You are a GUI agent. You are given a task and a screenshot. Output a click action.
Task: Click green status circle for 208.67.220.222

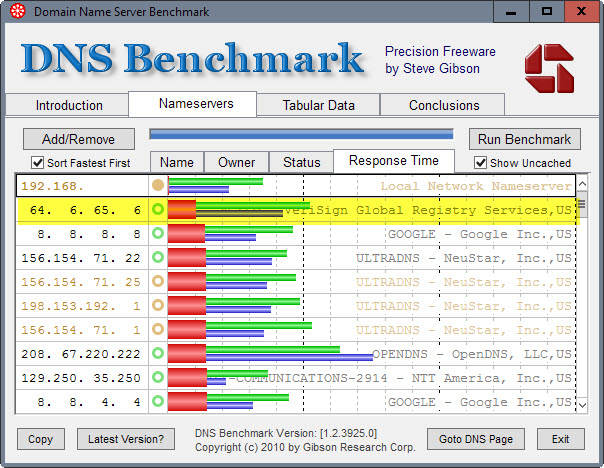coord(158,353)
